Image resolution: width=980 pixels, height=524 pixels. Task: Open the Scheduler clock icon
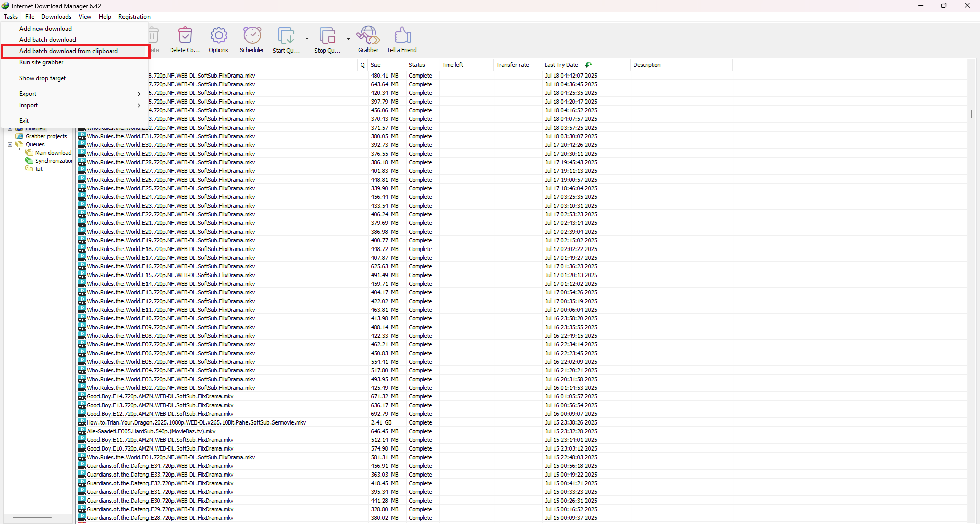(x=252, y=36)
